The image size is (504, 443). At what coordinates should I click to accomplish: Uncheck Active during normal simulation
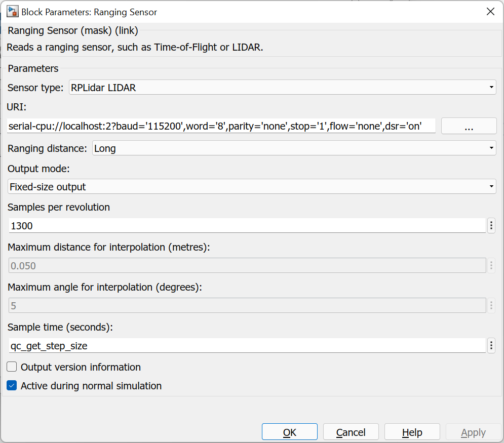pos(12,386)
